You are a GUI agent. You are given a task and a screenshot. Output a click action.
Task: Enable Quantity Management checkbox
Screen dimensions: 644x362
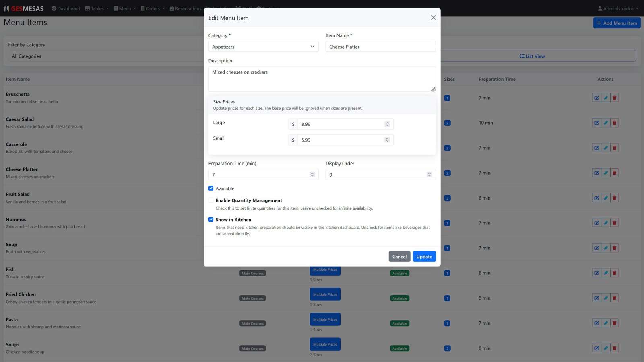[211, 200]
